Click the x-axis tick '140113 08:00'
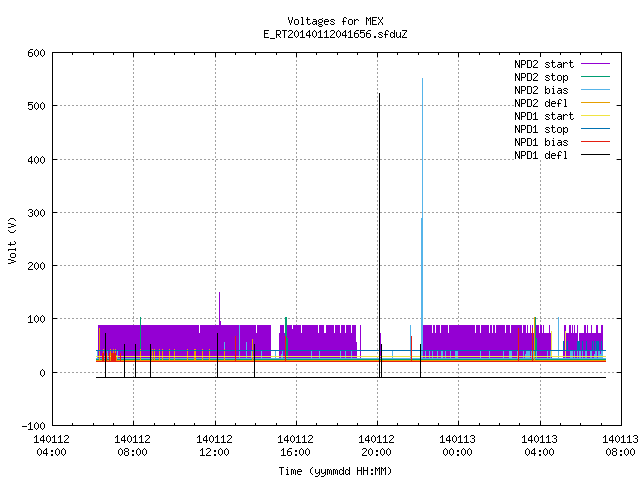The width and height of the screenshot is (640, 480). point(620,446)
